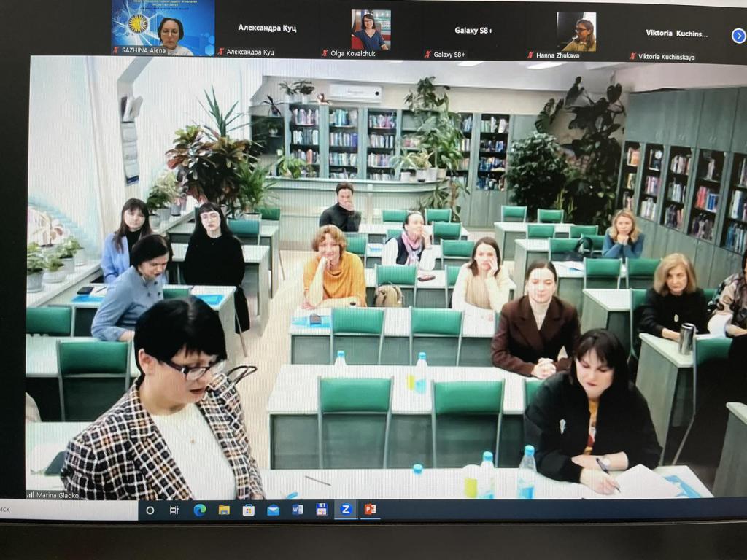747x560 pixels.
Task: Show next participants with right arrow
Action: 738,35
